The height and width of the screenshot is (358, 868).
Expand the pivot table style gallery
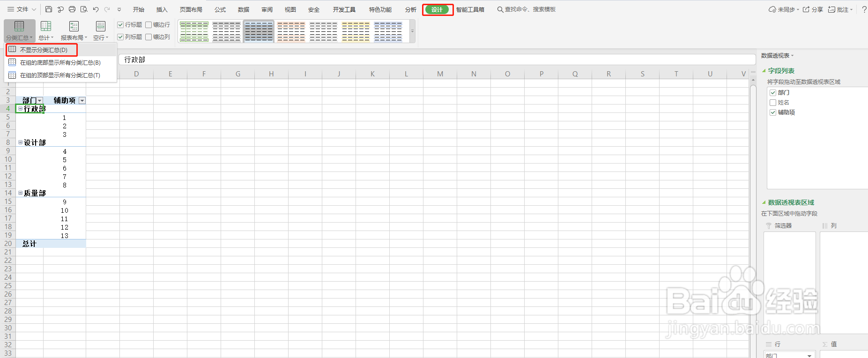[412, 31]
